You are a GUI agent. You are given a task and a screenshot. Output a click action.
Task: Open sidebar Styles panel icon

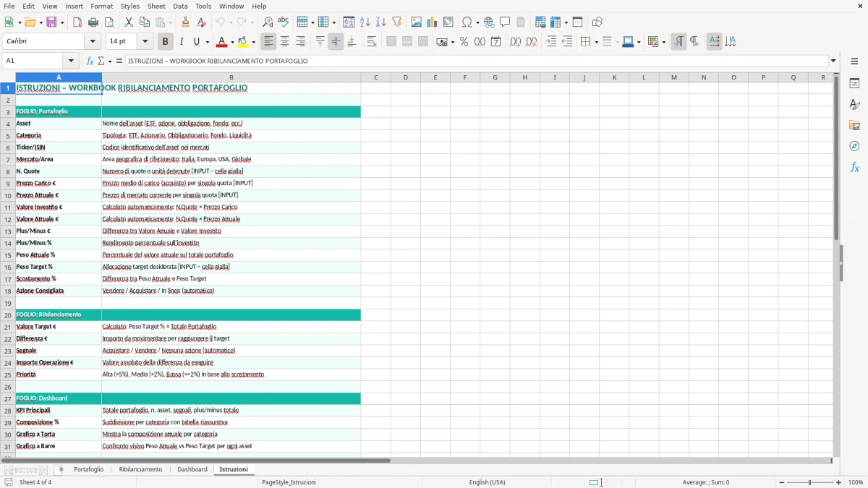coord(854,104)
